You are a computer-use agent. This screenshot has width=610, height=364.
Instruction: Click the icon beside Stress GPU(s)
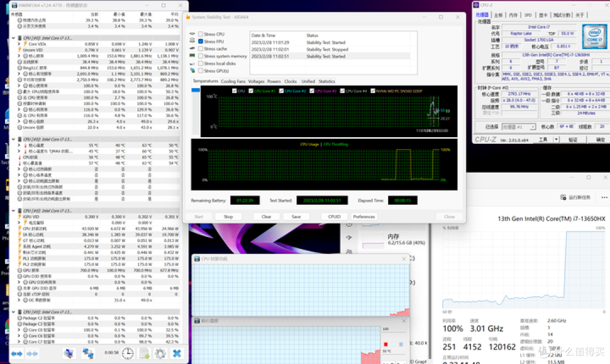192,71
